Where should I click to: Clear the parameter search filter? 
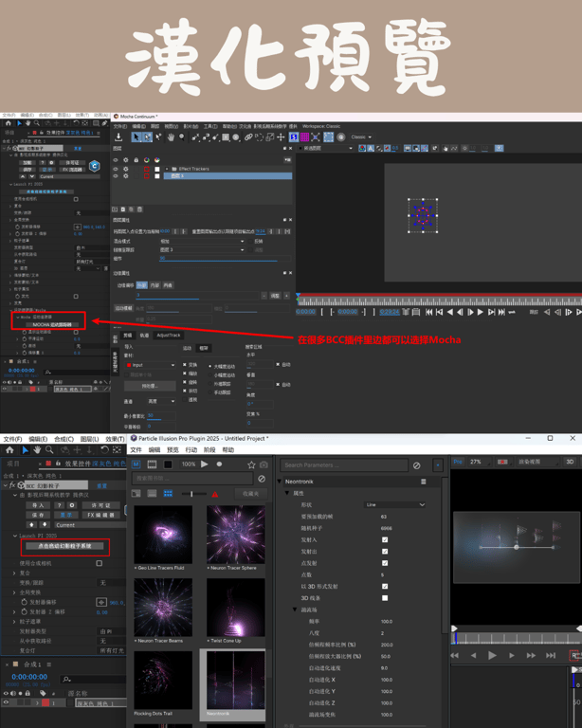coord(417,464)
